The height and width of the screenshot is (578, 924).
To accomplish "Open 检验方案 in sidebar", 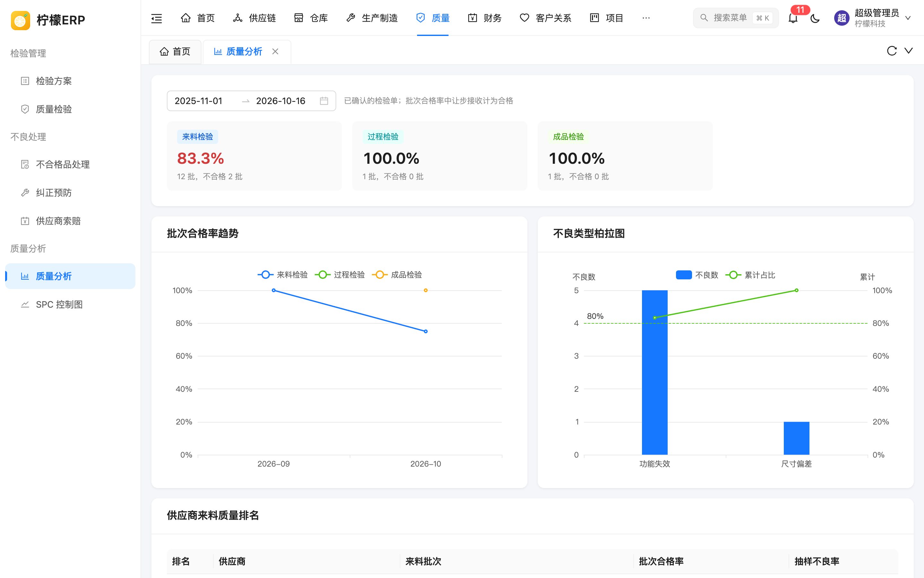I will (70, 81).
